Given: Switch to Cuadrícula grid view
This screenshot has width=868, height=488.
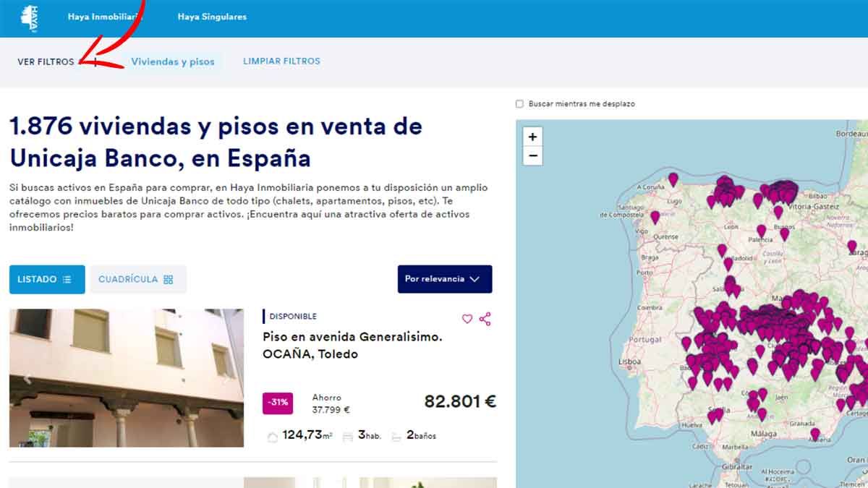Looking at the screenshot, I should (137, 280).
